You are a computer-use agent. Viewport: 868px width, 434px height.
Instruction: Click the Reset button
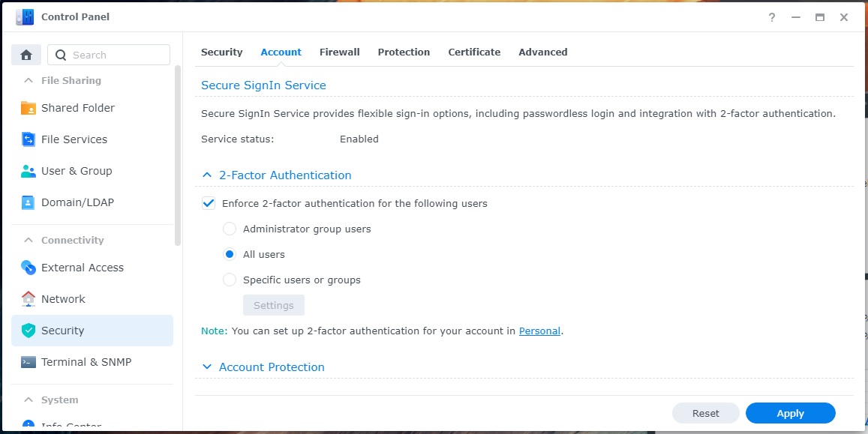[706, 413]
